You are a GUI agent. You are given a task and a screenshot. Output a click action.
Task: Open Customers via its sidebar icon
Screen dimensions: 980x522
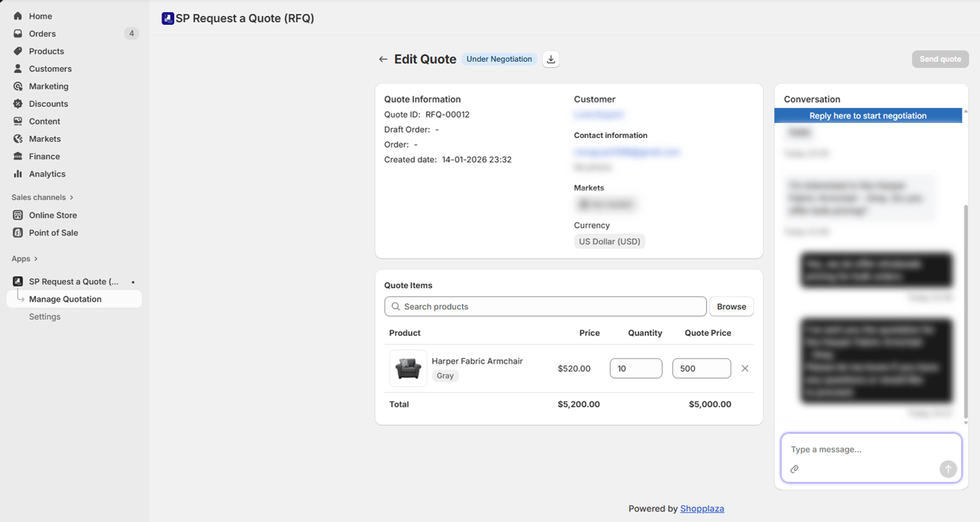pyautogui.click(x=17, y=69)
